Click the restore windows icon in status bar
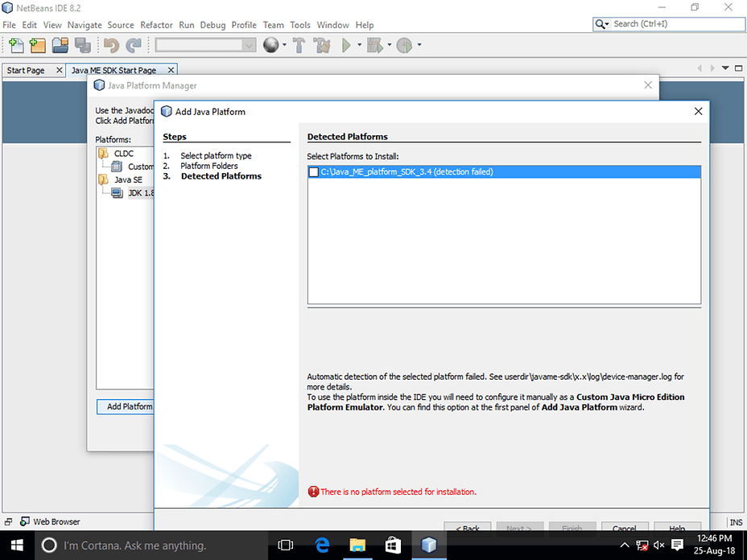The image size is (747, 560). click(x=8, y=522)
